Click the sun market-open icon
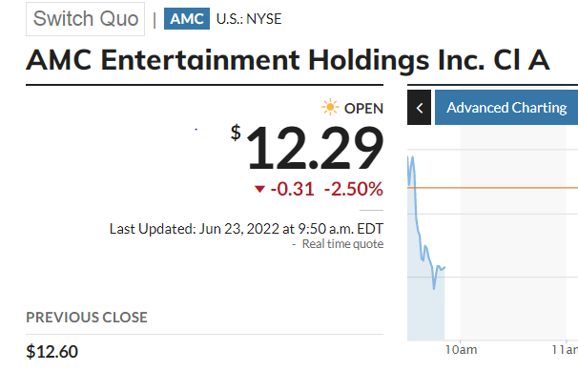 330,108
